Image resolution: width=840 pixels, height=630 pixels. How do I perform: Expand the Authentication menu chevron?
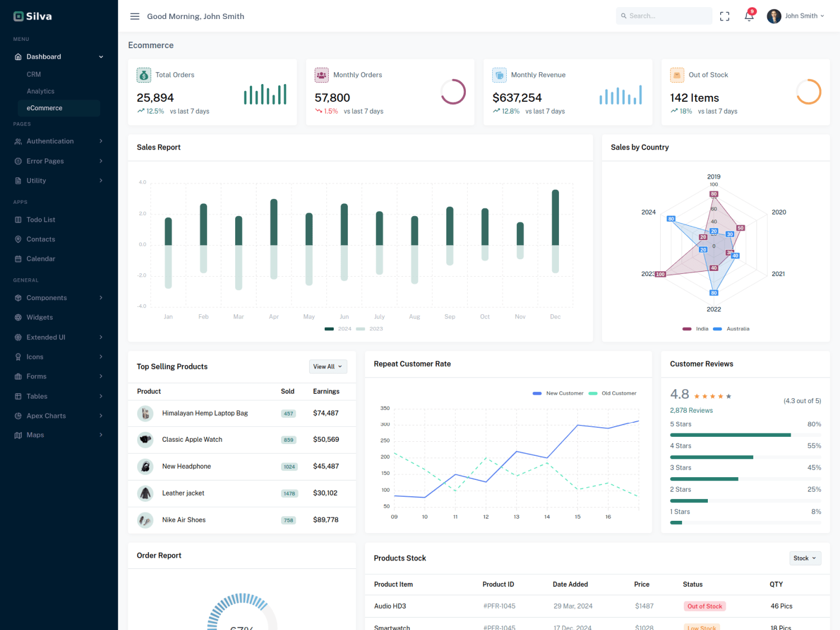pyautogui.click(x=101, y=141)
